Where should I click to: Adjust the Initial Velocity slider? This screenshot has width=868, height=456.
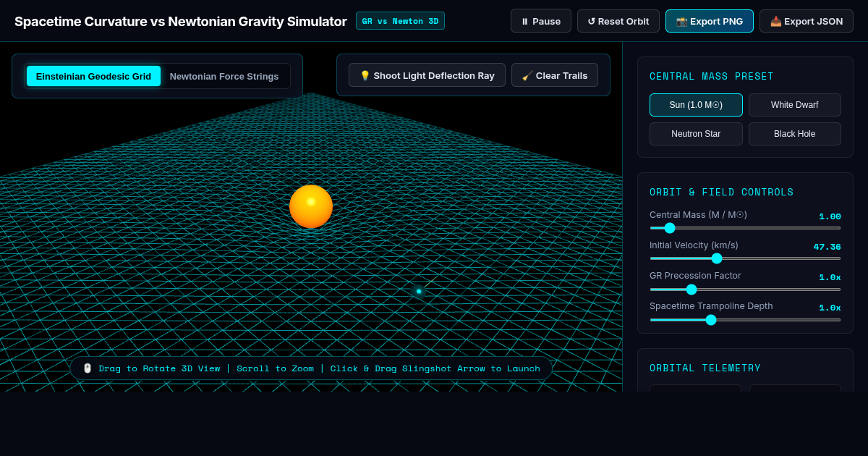pyautogui.click(x=745, y=258)
